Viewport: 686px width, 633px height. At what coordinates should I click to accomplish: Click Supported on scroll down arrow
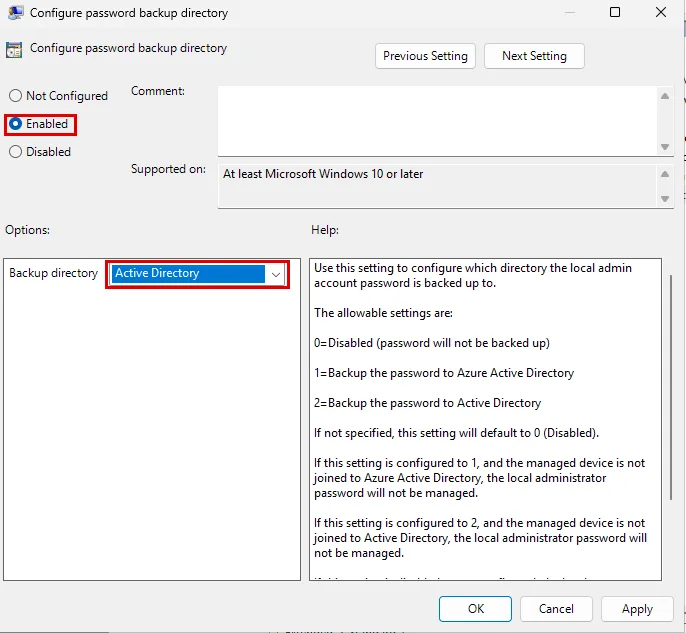tap(665, 199)
